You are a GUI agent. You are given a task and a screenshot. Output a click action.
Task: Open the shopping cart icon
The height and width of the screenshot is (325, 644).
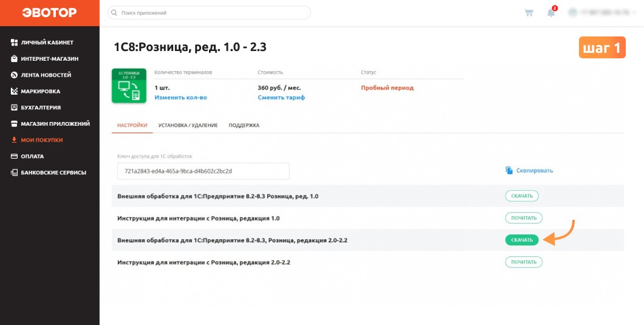(x=529, y=13)
